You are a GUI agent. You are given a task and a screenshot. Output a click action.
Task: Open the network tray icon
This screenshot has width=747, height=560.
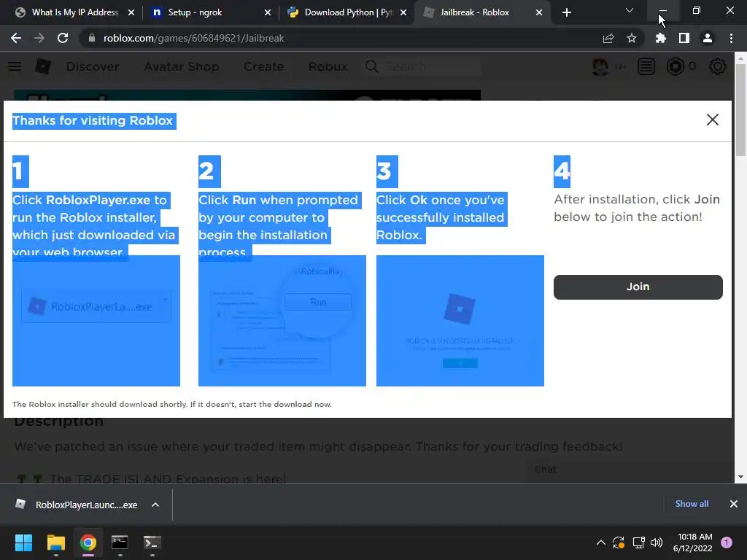[638, 542]
